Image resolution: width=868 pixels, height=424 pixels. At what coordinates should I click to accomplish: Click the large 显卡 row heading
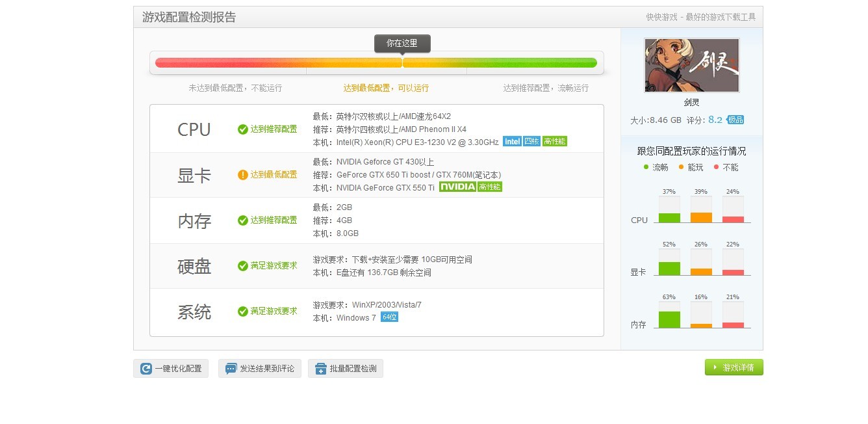point(194,175)
